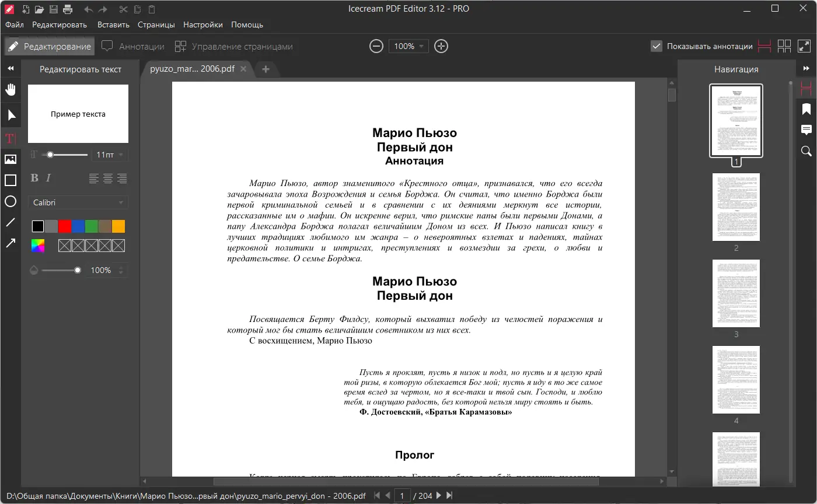This screenshot has width=817, height=504.
Task: Pick the Circle shape tool
Action: (11, 201)
